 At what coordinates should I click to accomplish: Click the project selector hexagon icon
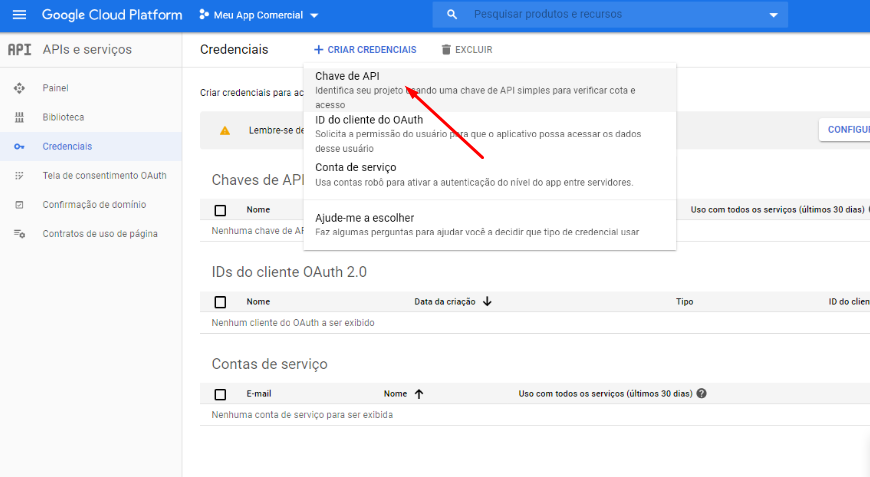pyautogui.click(x=204, y=15)
